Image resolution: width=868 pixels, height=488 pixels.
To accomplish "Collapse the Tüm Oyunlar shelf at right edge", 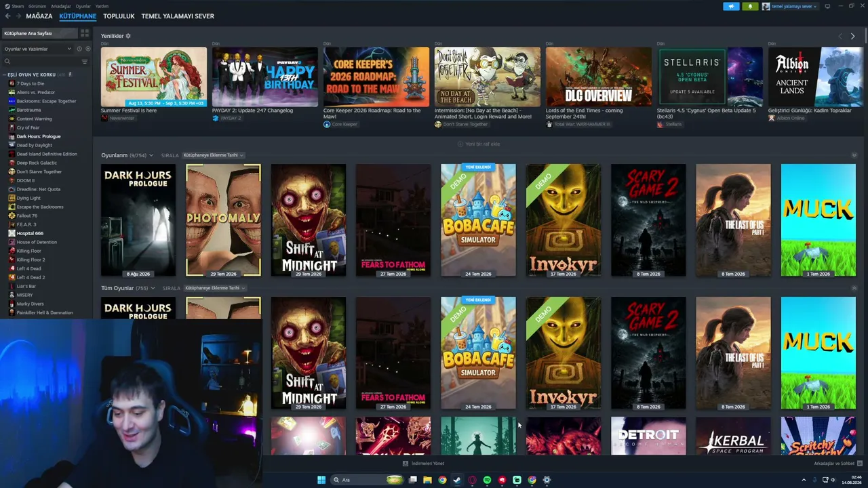I will [x=854, y=288].
